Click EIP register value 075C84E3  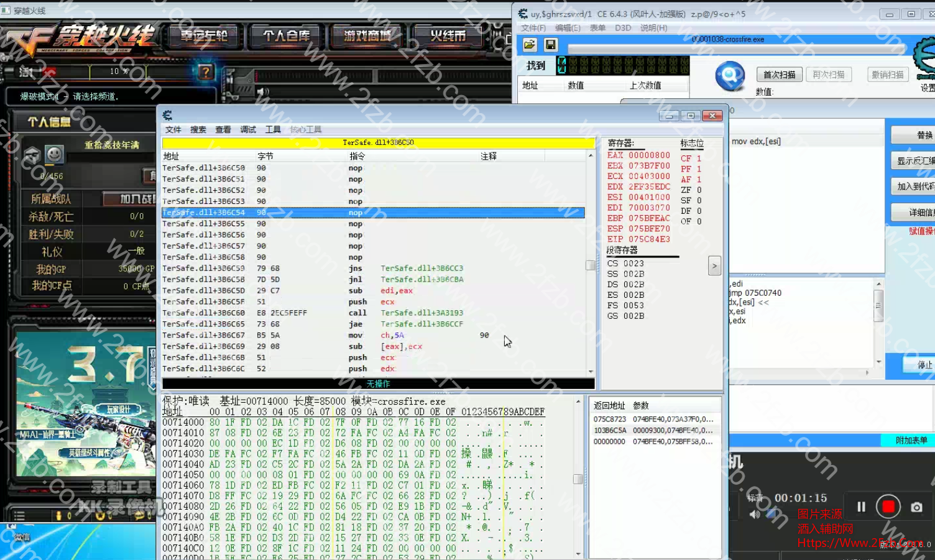[x=649, y=239]
